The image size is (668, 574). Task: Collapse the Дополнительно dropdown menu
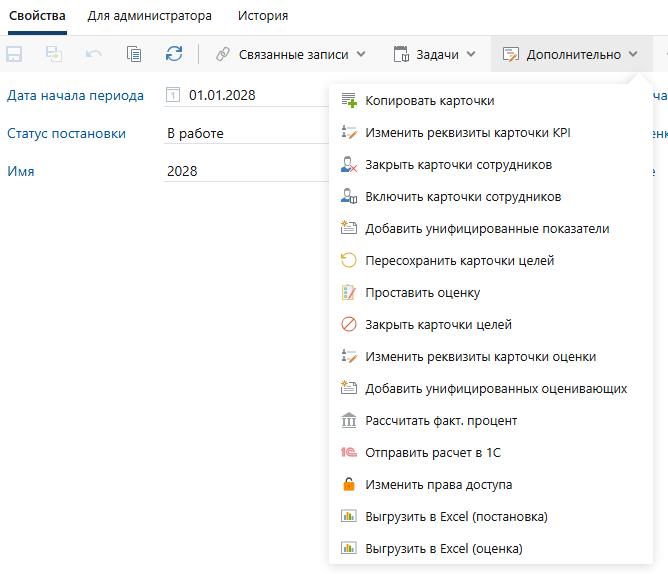570,54
